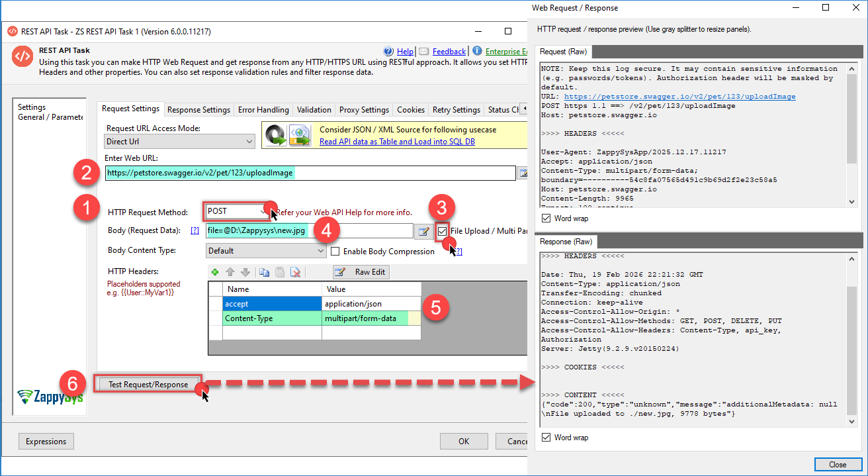This screenshot has width=868, height=476.
Task: Open the body editor icon next to request data
Action: 423,231
